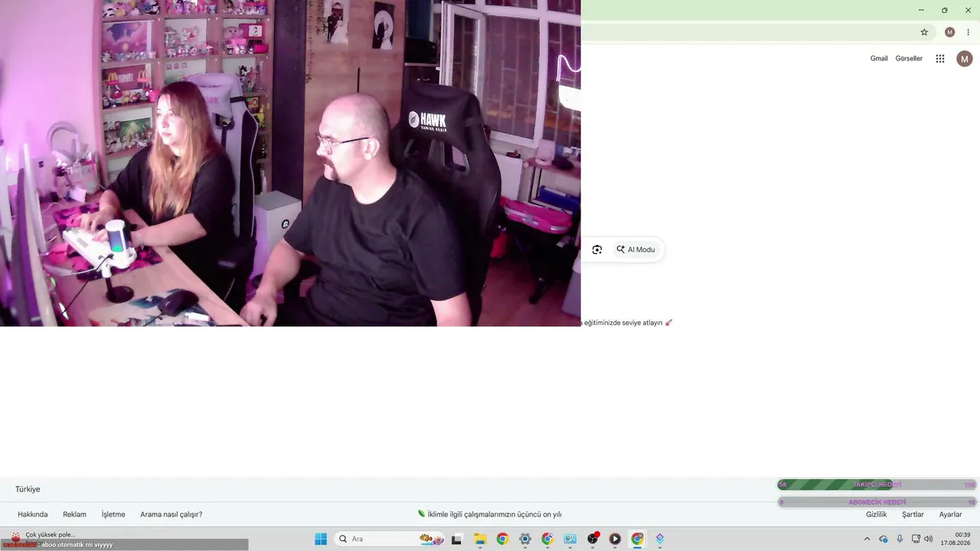Click the webcam video overlay
980x551 pixels.
(290, 163)
